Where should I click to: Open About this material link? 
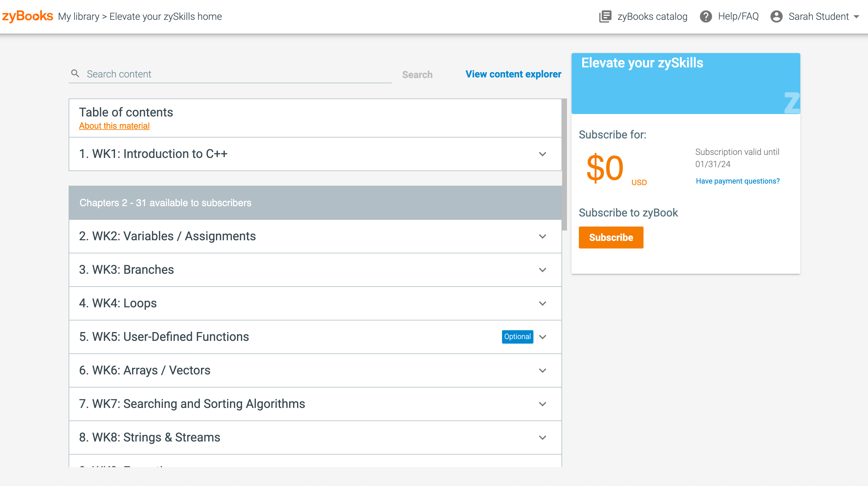click(x=114, y=126)
